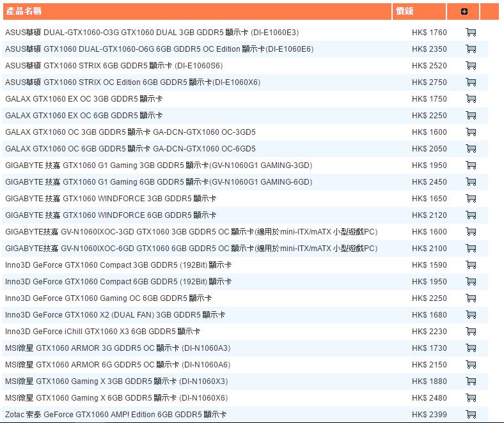The width and height of the screenshot is (504, 423).
Task: Click the HK$ 2480 price
Action: 429,398
